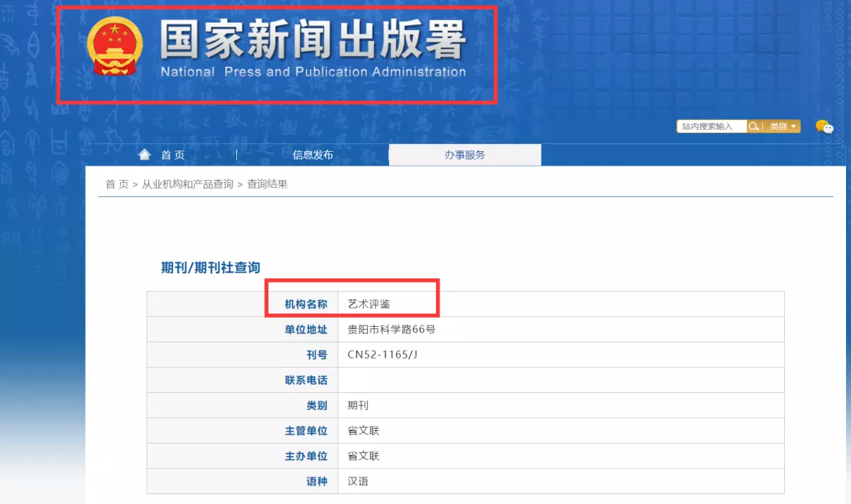This screenshot has height=504, width=851.
Task: Click the home icon beside 首页
Action: coord(144,155)
